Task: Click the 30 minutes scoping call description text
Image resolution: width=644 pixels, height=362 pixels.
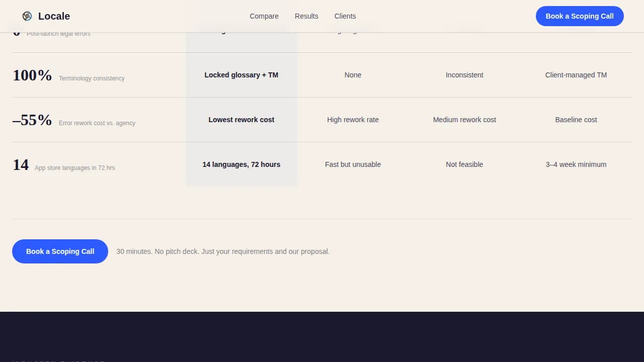Action: point(223,251)
